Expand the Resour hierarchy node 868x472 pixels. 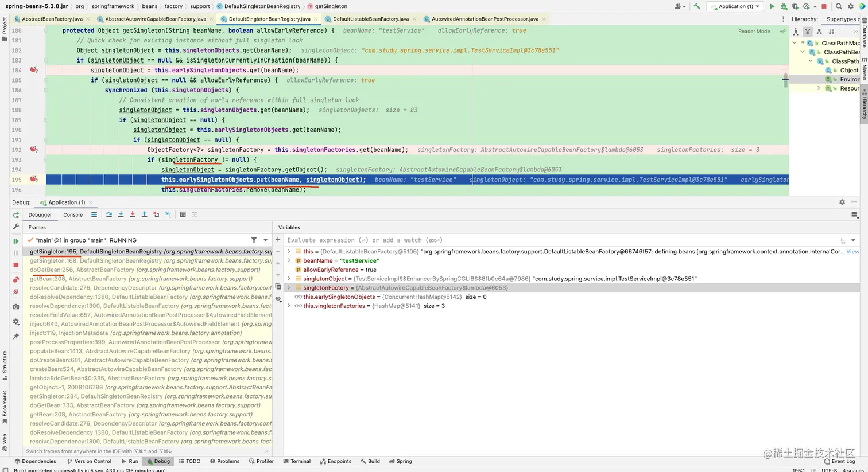(x=819, y=88)
